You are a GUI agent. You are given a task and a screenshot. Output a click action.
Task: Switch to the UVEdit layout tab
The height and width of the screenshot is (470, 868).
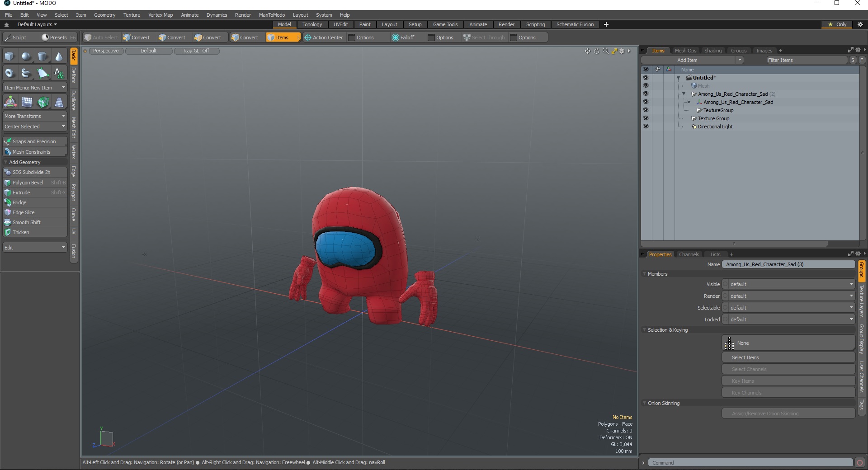click(340, 24)
